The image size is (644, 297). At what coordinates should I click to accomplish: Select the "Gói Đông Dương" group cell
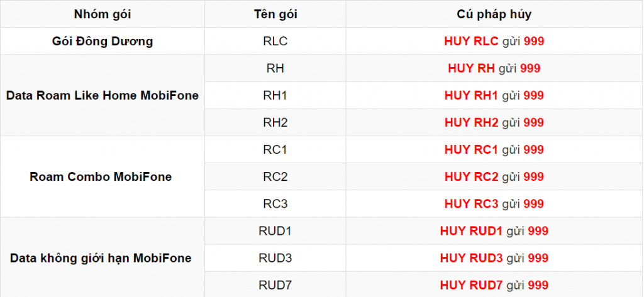click(x=103, y=41)
